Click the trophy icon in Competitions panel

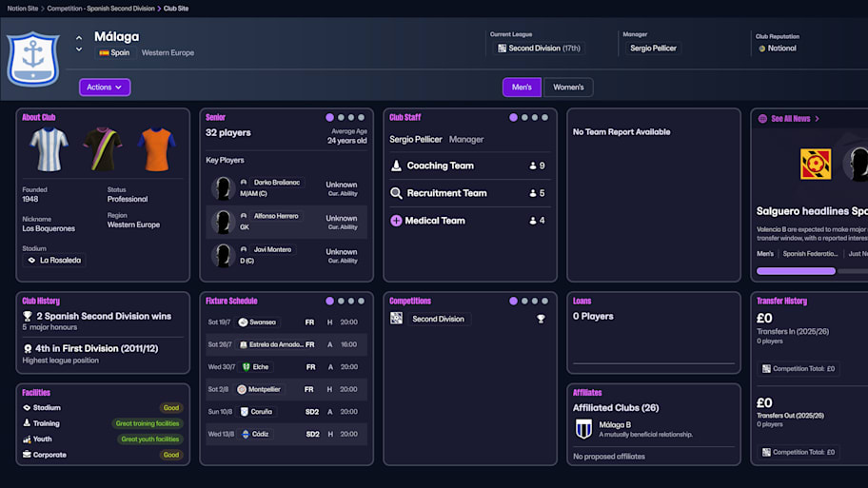pyautogui.click(x=541, y=319)
